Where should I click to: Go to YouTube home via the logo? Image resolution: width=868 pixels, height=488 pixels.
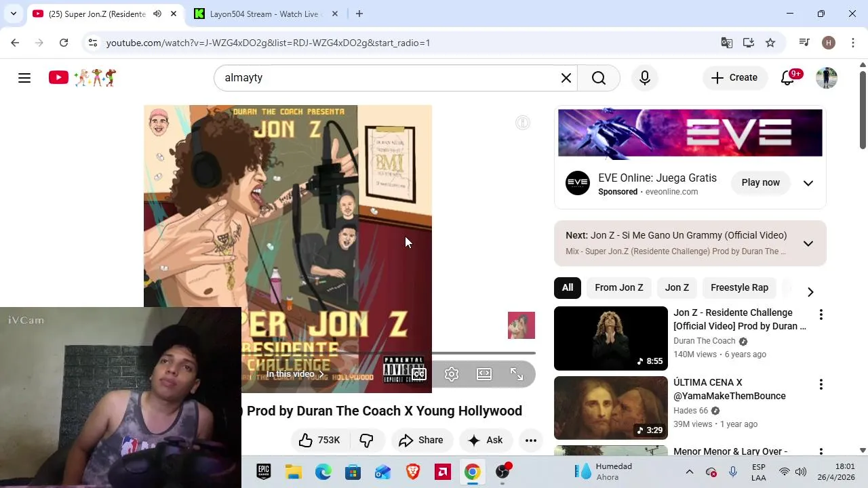[x=82, y=78]
